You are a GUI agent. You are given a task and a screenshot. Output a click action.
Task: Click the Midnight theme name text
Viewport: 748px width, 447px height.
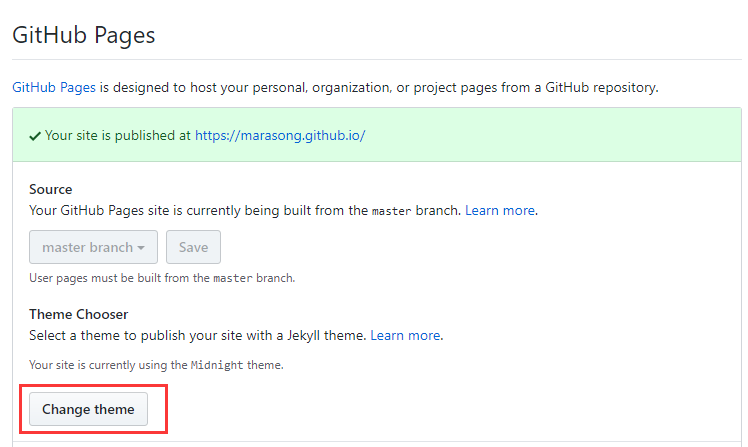217,365
